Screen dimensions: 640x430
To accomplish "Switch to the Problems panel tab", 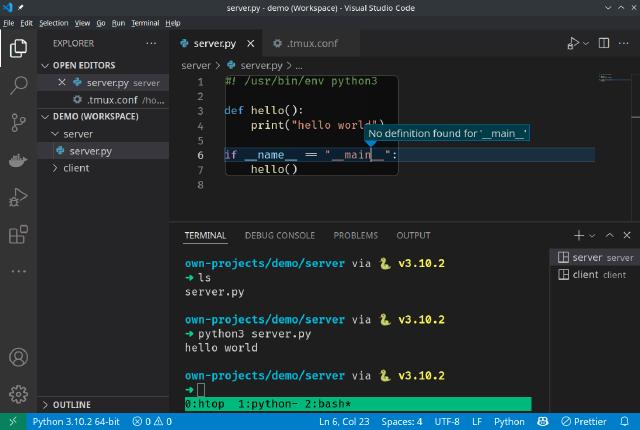I will coord(356,235).
